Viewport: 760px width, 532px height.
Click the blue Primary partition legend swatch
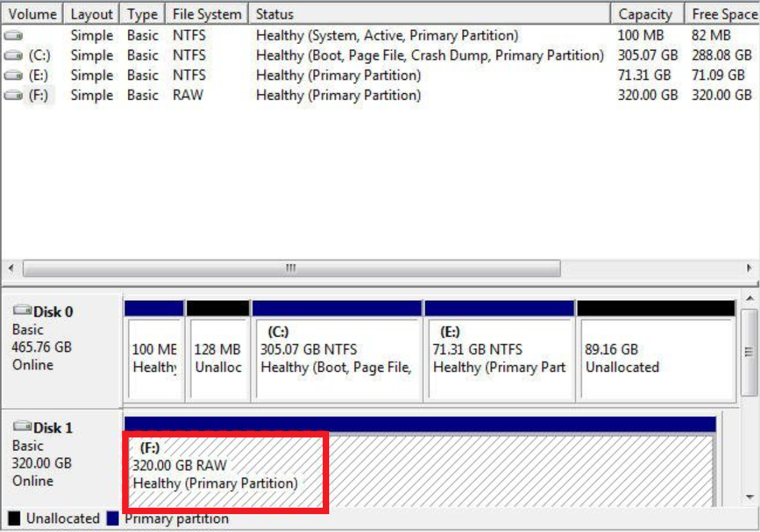[114, 519]
